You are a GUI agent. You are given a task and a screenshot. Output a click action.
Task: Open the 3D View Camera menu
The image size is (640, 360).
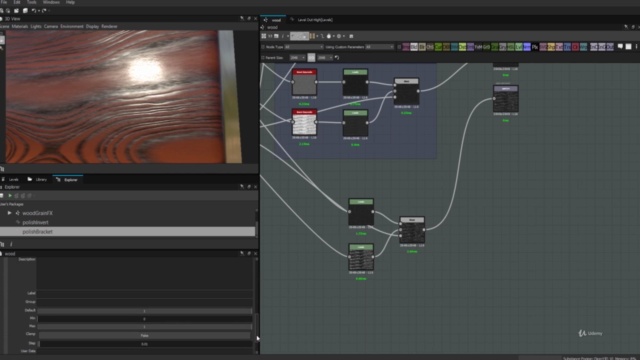51,26
